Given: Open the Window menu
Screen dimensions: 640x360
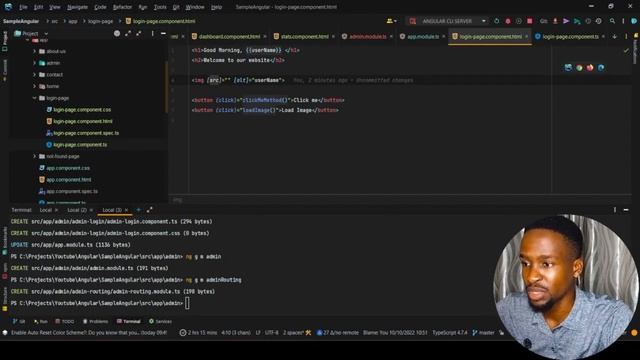Looking at the screenshot, I should coord(195,7).
